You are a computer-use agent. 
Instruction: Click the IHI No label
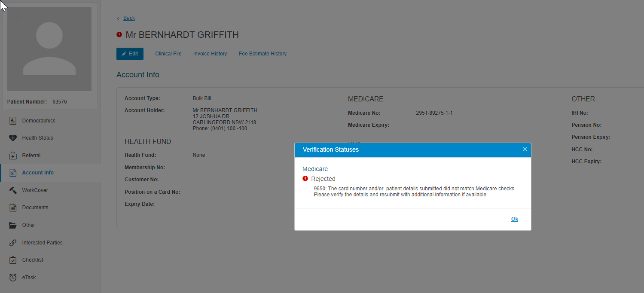pos(580,113)
